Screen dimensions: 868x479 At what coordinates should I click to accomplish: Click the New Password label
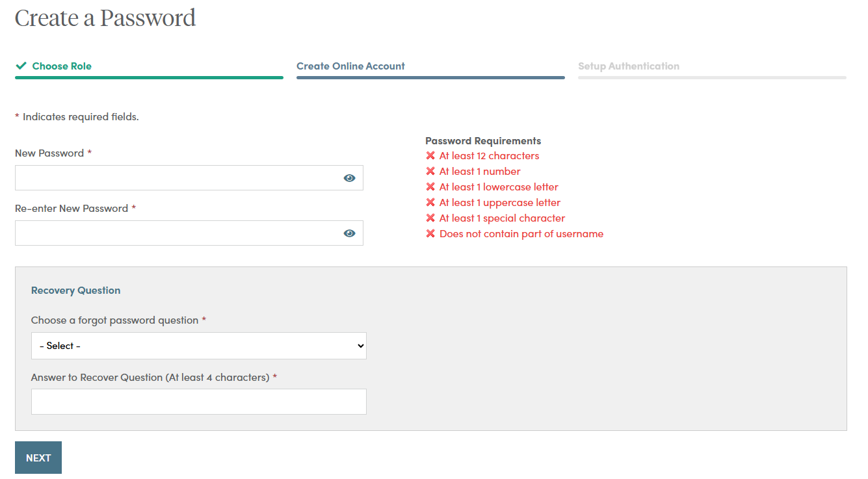coord(53,153)
